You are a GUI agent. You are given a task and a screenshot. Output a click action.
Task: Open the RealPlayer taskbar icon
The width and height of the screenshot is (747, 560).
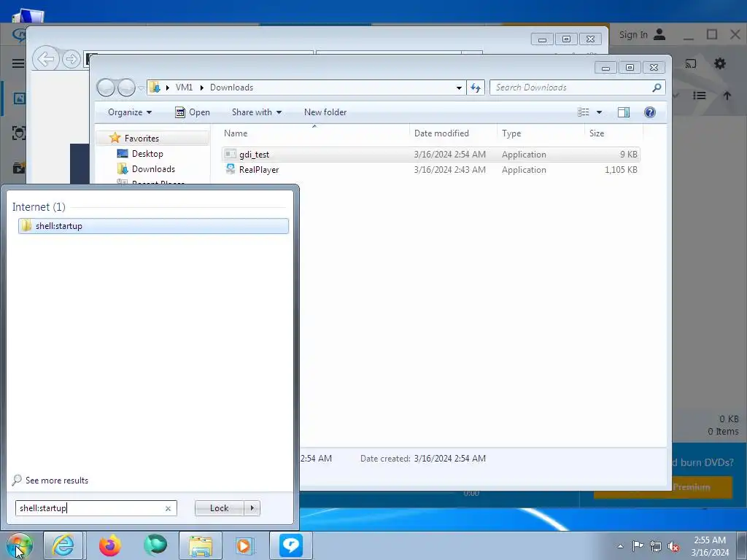(x=290, y=545)
